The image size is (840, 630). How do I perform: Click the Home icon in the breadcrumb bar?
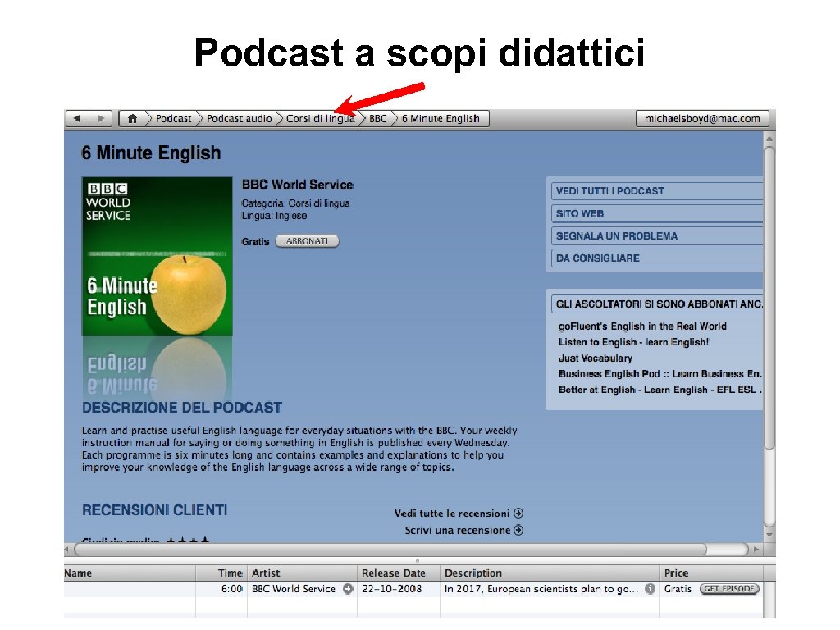[132, 118]
